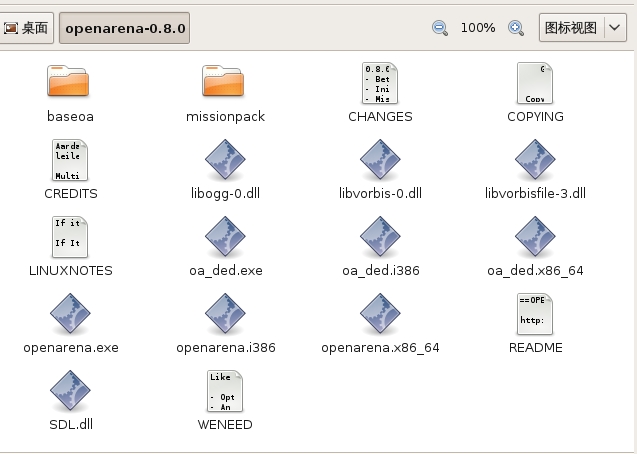637x454 pixels.
Task: Reset zoom via the 100% label
Action: coord(478,28)
